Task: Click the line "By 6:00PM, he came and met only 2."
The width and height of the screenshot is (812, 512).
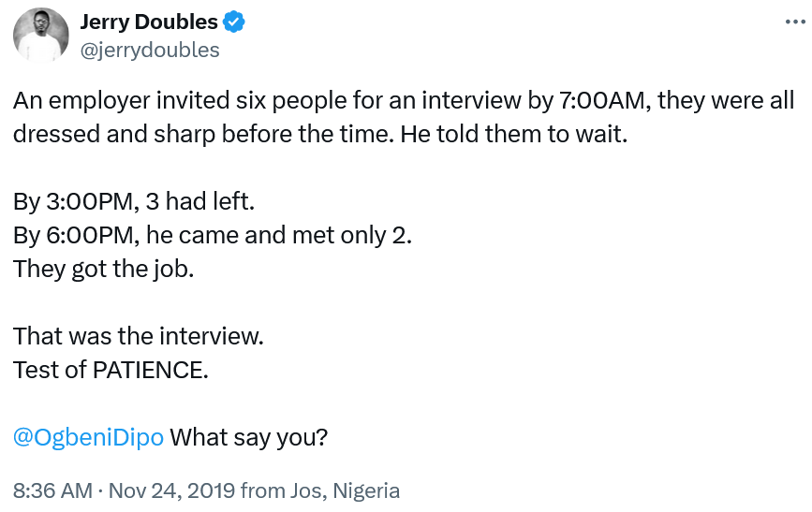Action: 213,236
